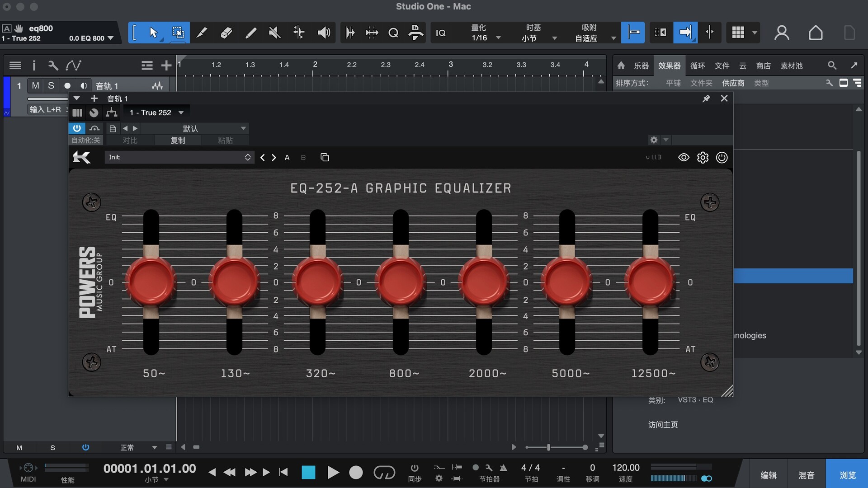Select the Mute tool icon
Viewport: 868px width, 488px height.
pos(274,33)
